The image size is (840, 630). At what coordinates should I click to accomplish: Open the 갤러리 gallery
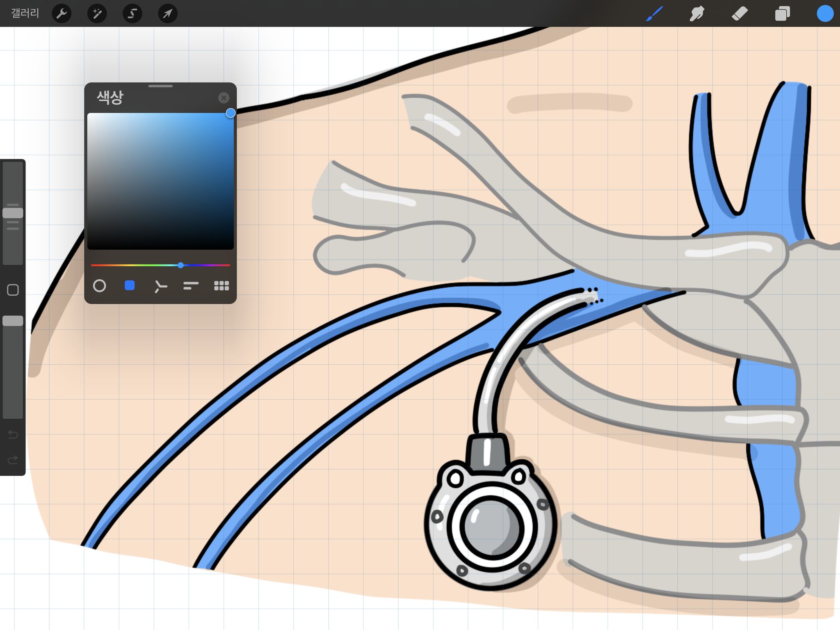coord(25,13)
